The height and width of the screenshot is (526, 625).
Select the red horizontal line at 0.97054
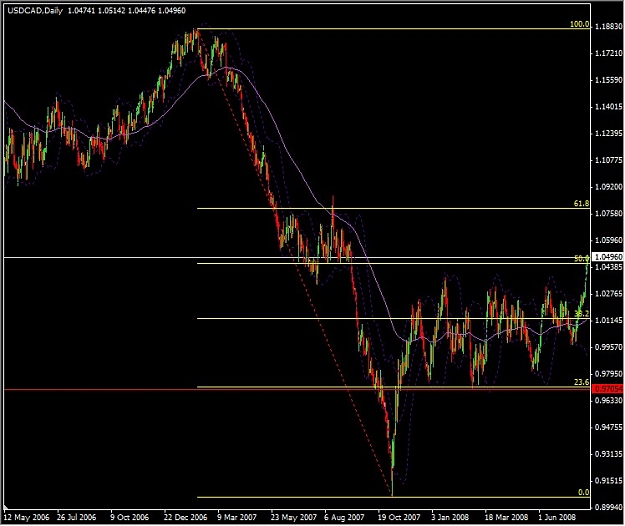coord(297,389)
